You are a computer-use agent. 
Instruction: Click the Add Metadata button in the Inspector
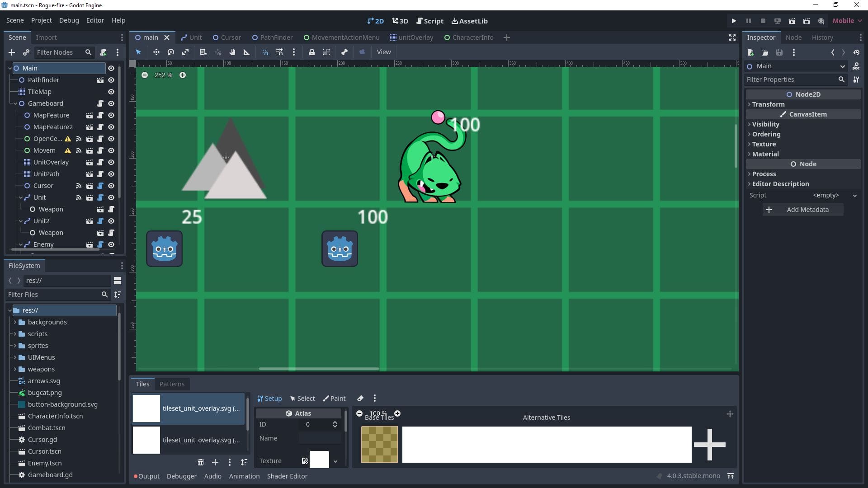[x=802, y=209]
